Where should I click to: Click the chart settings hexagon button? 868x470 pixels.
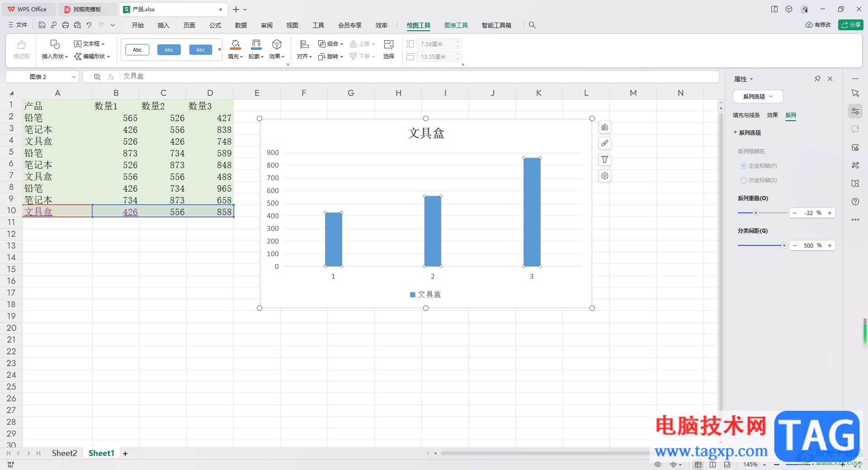(x=605, y=176)
